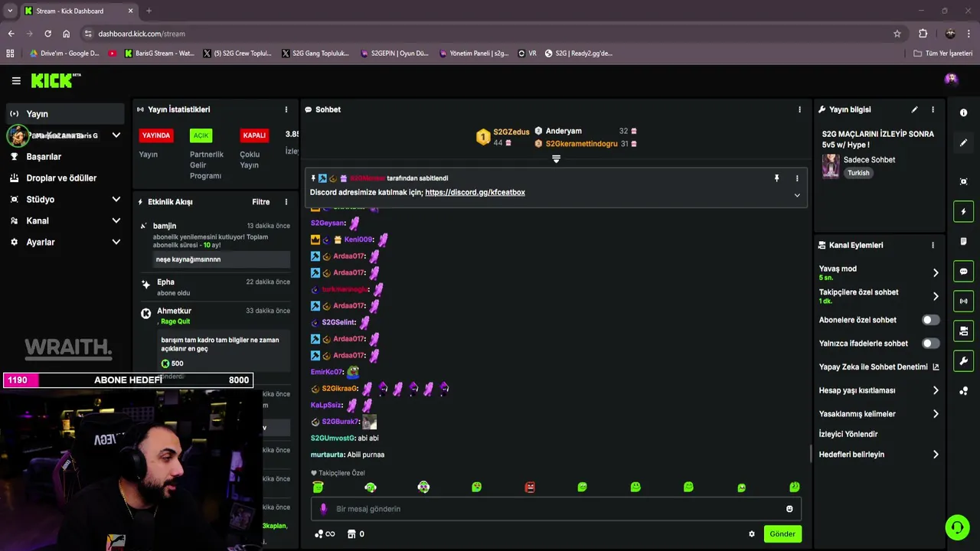The height and width of the screenshot is (551, 980).
Task: Edit stream info with pencil icon
Action: (x=914, y=109)
